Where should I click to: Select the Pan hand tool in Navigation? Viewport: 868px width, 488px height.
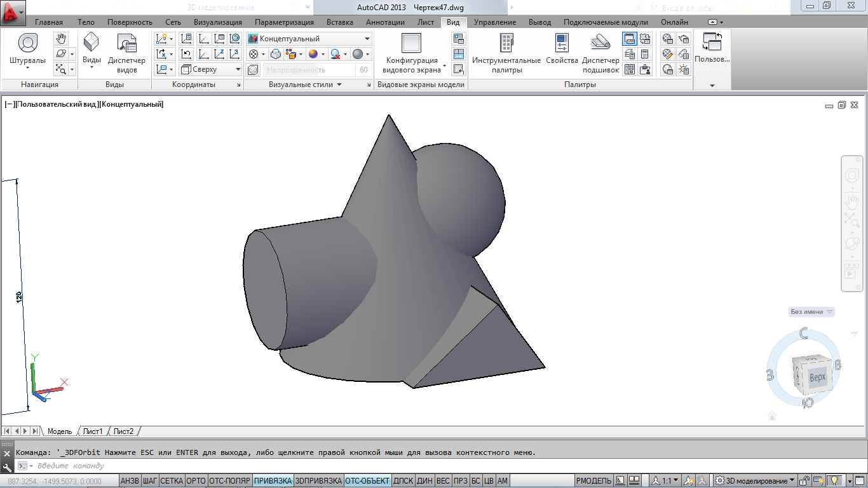click(x=61, y=39)
